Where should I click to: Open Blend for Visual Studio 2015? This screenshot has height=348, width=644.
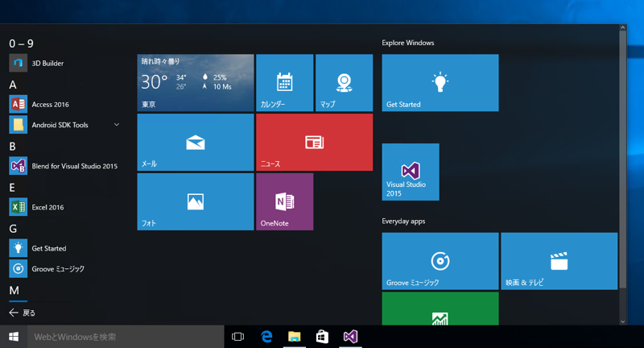pos(65,166)
